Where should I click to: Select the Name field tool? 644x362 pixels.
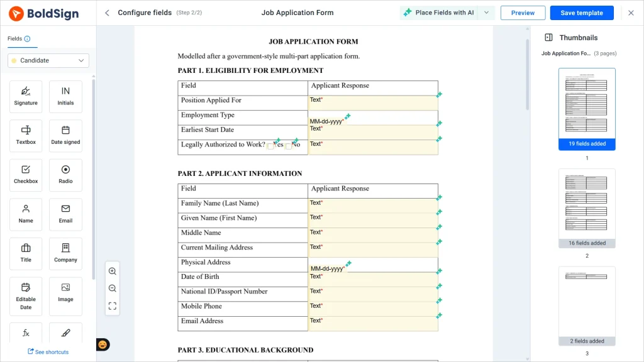(x=26, y=214)
